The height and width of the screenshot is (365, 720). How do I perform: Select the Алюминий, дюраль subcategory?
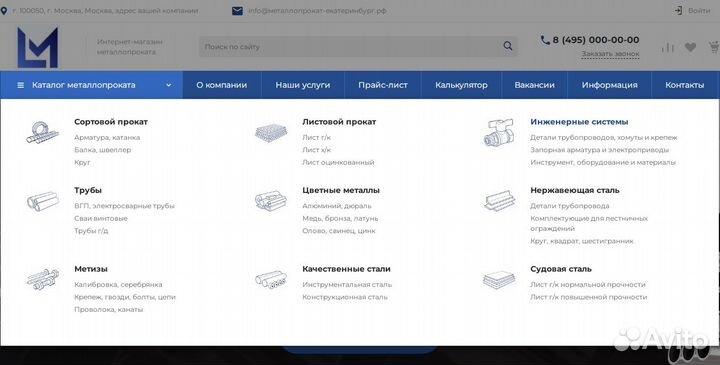[337, 206]
